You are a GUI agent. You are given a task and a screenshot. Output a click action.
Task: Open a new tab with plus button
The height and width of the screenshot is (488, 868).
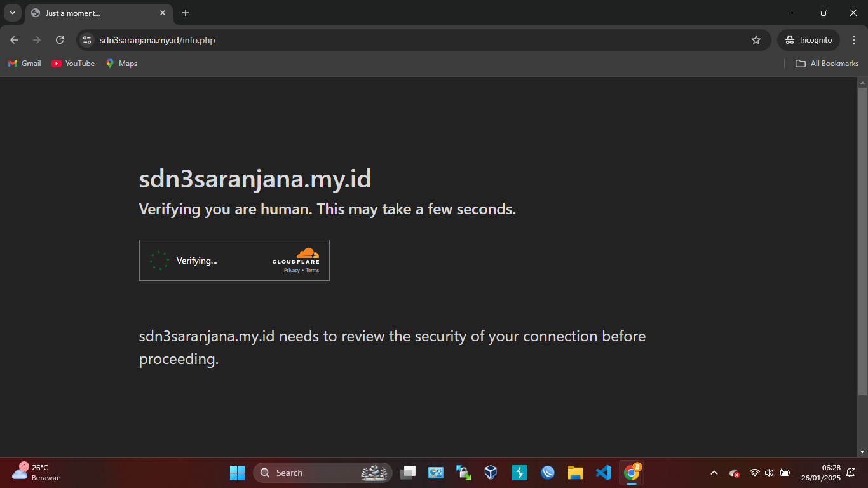click(186, 13)
